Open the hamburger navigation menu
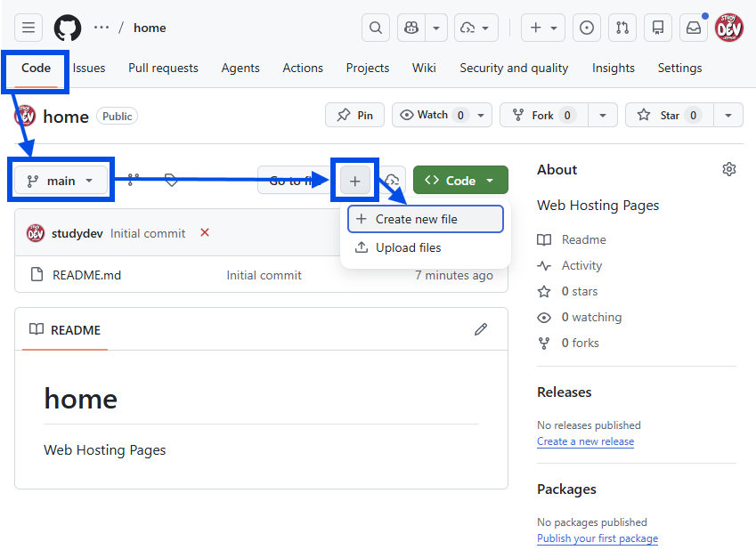Viewport: 756px width, 558px height. coord(28,28)
